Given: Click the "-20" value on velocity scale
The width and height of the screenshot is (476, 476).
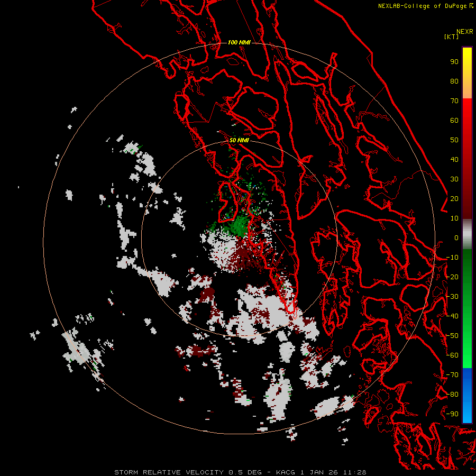Looking at the screenshot, I should [x=452, y=277].
